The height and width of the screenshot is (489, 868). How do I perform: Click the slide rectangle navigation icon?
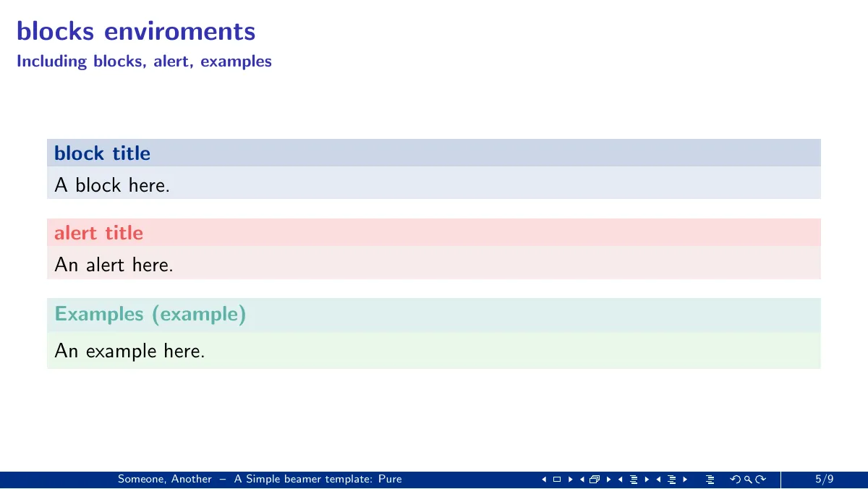557,480
